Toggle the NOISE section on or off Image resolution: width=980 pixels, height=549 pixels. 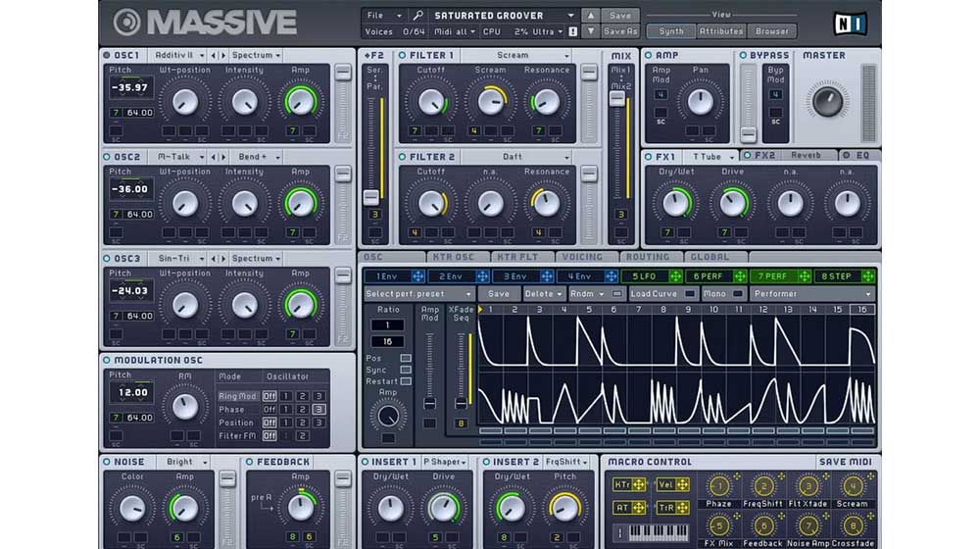[106, 462]
